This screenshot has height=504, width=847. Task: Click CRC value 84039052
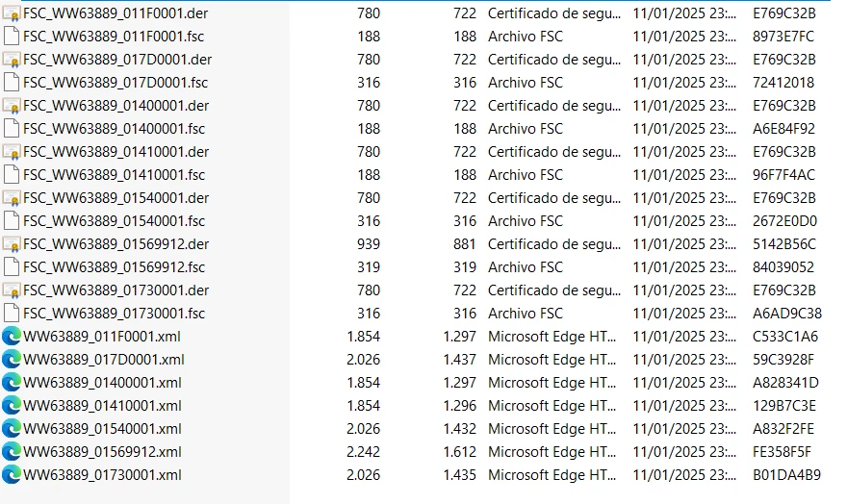[x=783, y=267]
